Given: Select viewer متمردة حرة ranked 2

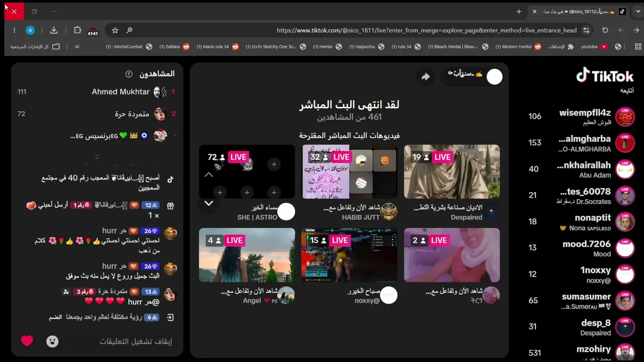Looking at the screenshot, I should 97,114.
